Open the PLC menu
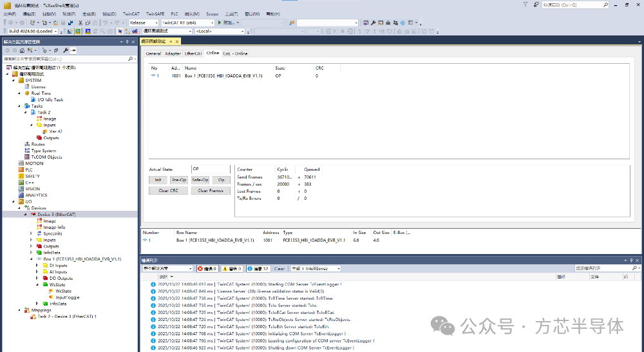 pyautogui.click(x=175, y=14)
